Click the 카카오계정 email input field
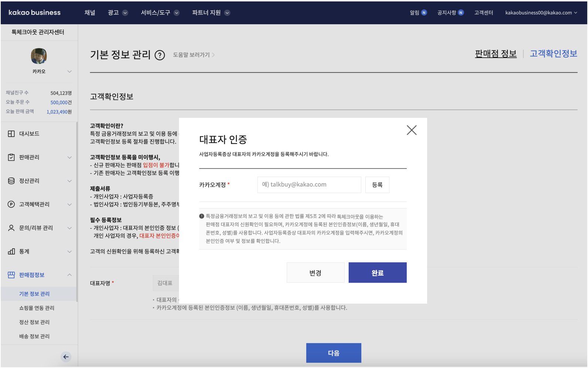The image size is (588, 368). pos(309,185)
